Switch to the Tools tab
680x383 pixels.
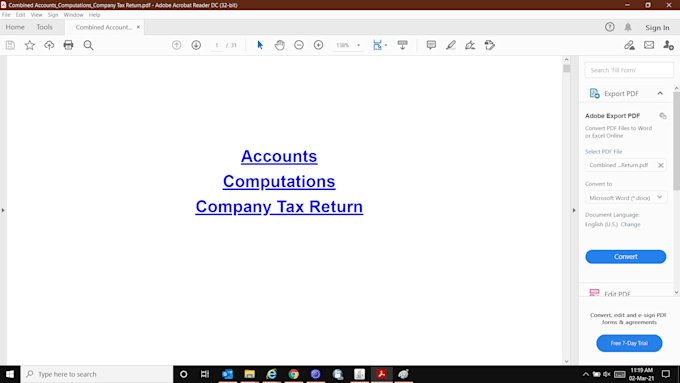point(44,27)
